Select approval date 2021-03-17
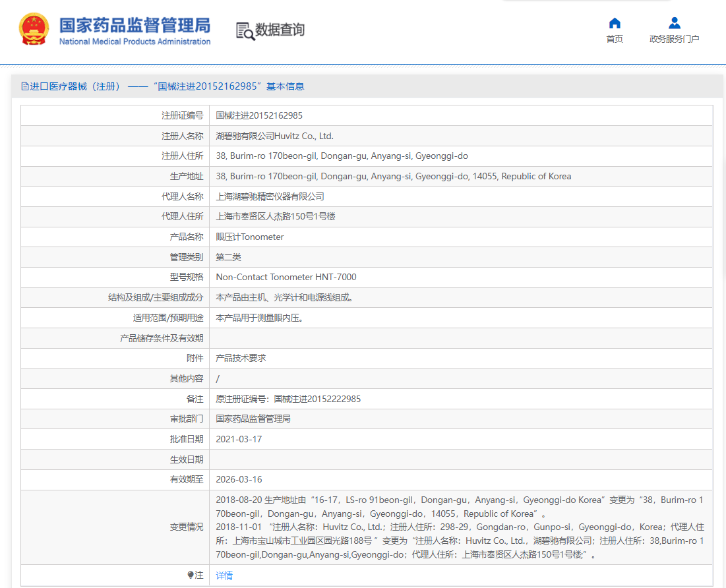726x588 pixels. point(239,440)
